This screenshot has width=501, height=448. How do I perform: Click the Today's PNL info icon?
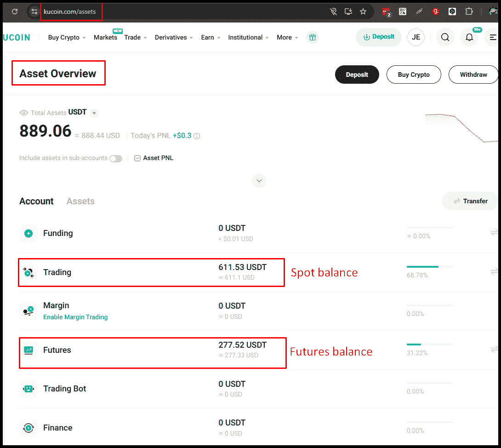click(197, 136)
